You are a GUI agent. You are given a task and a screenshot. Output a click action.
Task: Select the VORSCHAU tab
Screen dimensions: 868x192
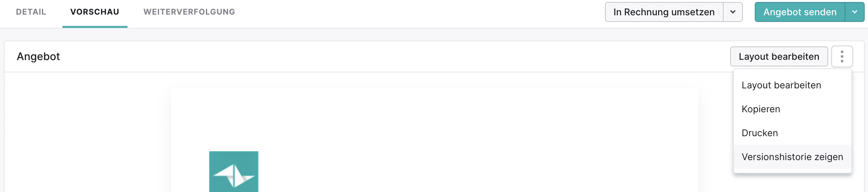[x=95, y=12]
